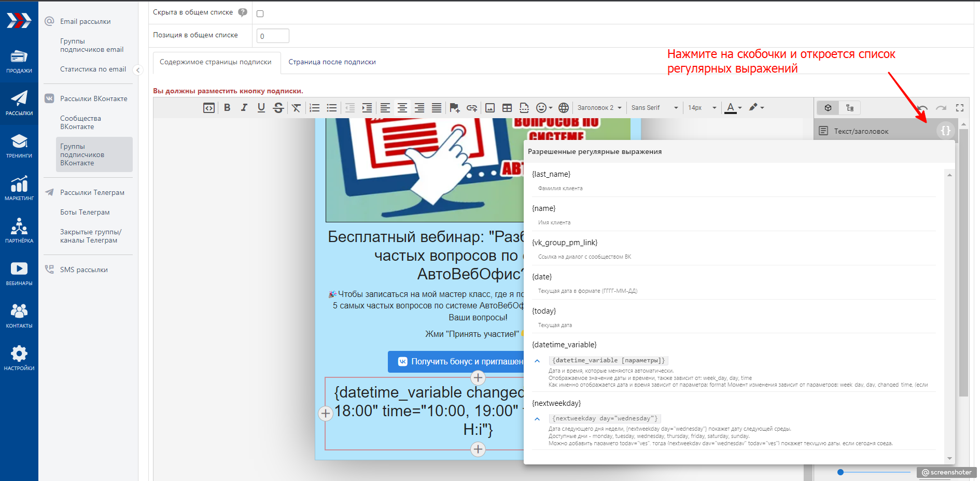The width and height of the screenshot is (980, 481).
Task: Open regular expressions list with braces button
Action: tap(946, 131)
